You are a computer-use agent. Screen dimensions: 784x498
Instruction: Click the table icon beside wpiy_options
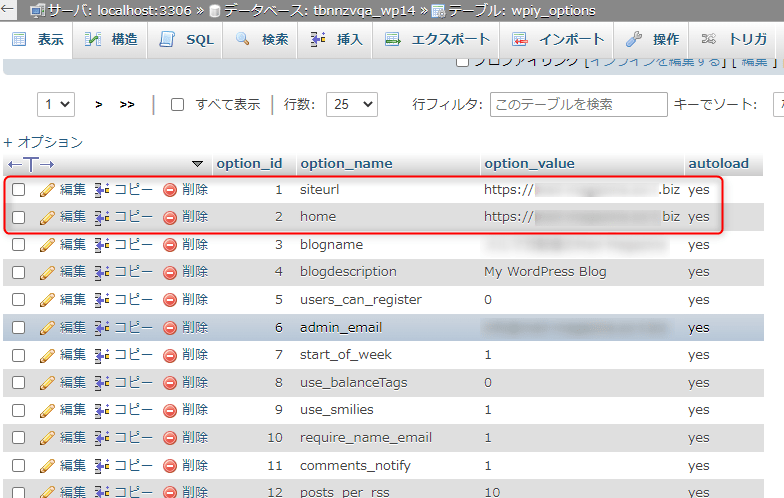tap(438, 11)
